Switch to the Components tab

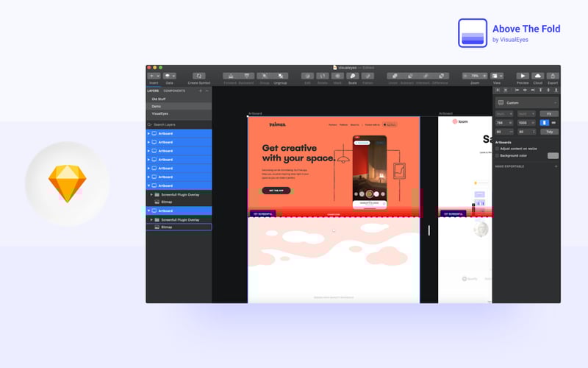coord(174,91)
